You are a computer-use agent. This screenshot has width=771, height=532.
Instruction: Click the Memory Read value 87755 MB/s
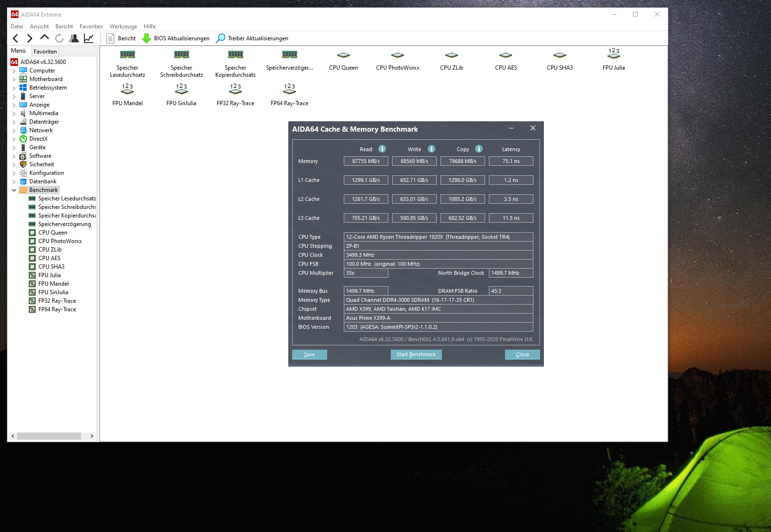coord(366,161)
